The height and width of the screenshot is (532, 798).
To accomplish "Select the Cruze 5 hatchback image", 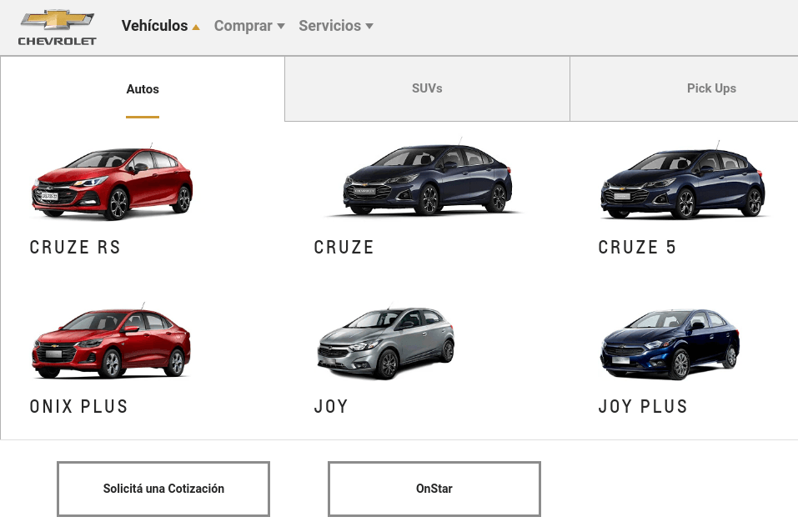I will click(683, 181).
